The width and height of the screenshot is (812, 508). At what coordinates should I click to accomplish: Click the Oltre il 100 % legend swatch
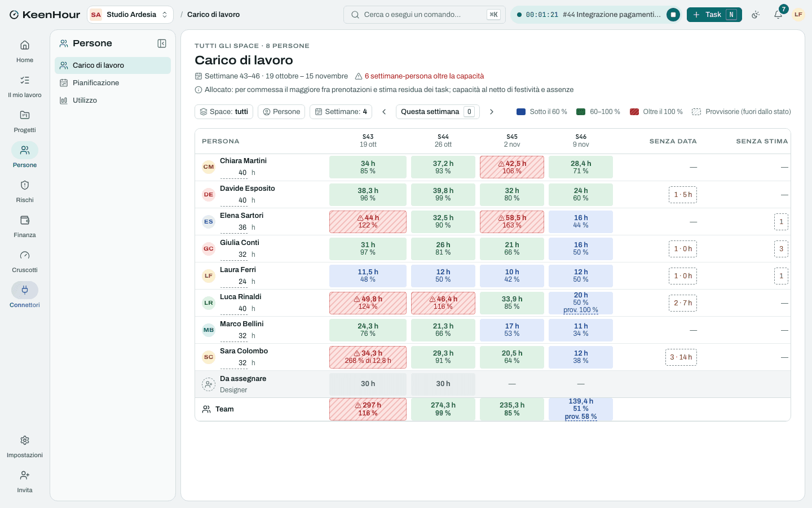pyautogui.click(x=634, y=112)
